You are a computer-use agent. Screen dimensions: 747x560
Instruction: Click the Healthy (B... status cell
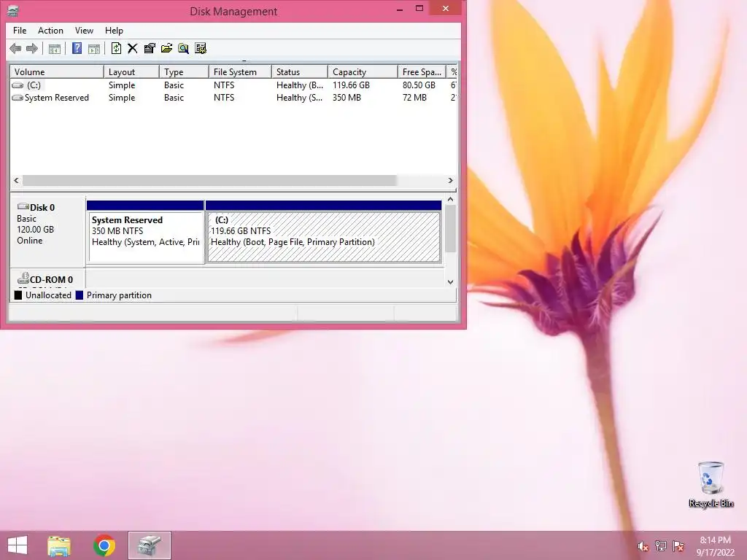point(300,85)
